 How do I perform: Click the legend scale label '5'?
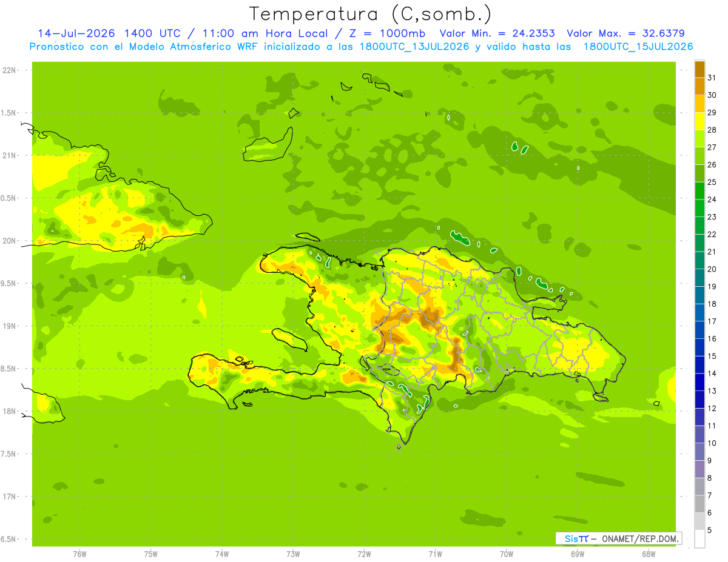click(x=709, y=530)
